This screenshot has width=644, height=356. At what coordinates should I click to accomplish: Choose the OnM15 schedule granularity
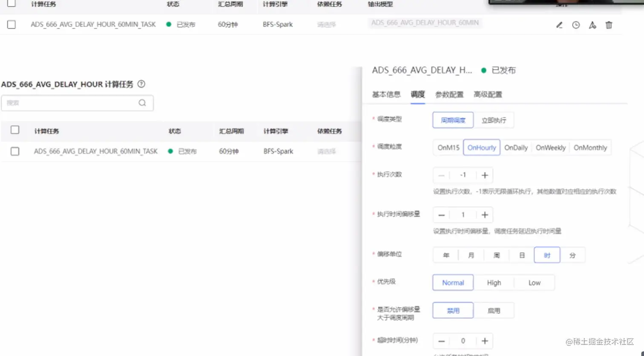pos(448,148)
